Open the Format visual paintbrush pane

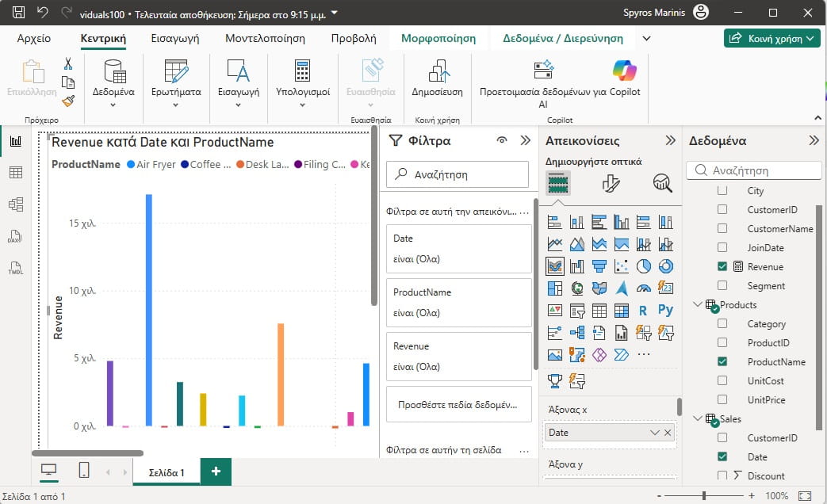coord(611,184)
